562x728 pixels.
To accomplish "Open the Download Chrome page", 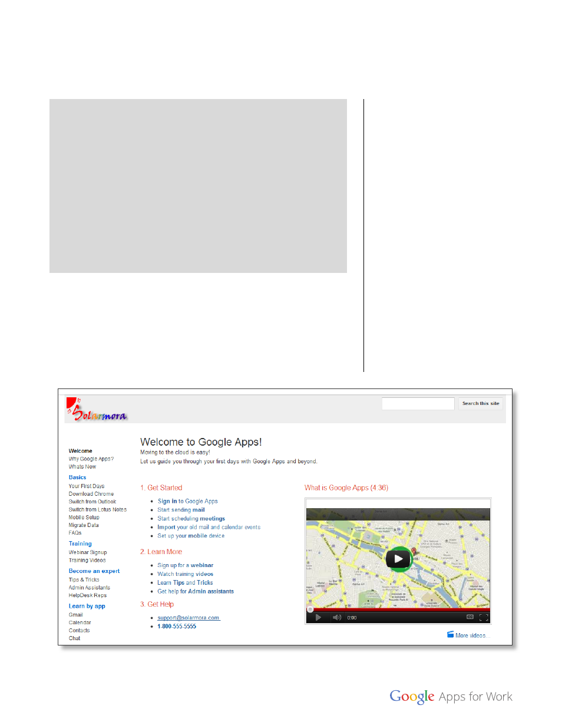I will [91, 494].
